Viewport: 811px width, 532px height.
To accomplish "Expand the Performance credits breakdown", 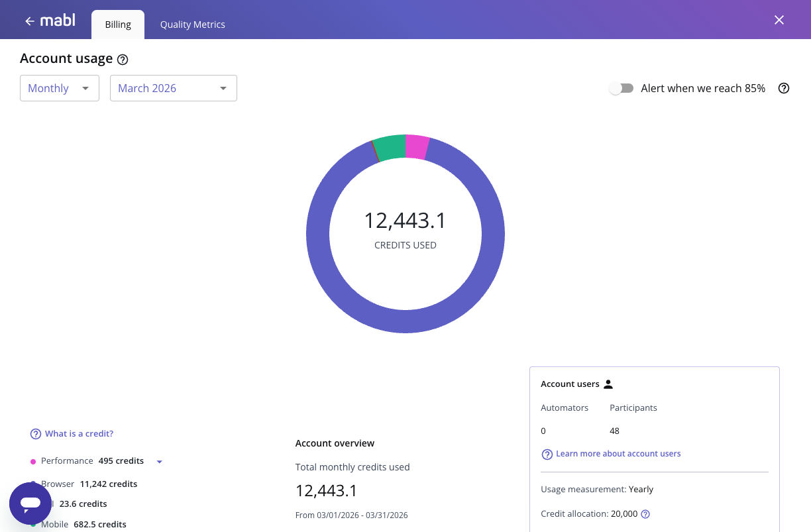I will coord(159,461).
